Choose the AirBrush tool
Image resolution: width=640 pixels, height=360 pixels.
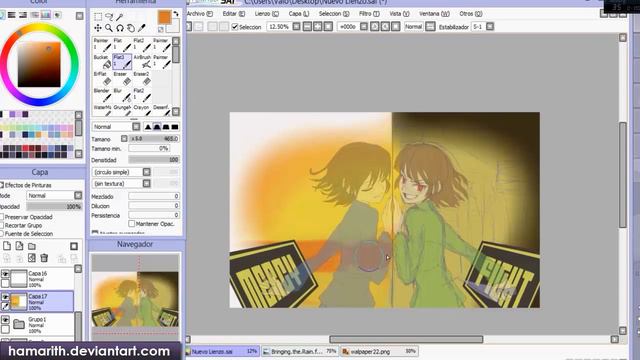point(142,62)
